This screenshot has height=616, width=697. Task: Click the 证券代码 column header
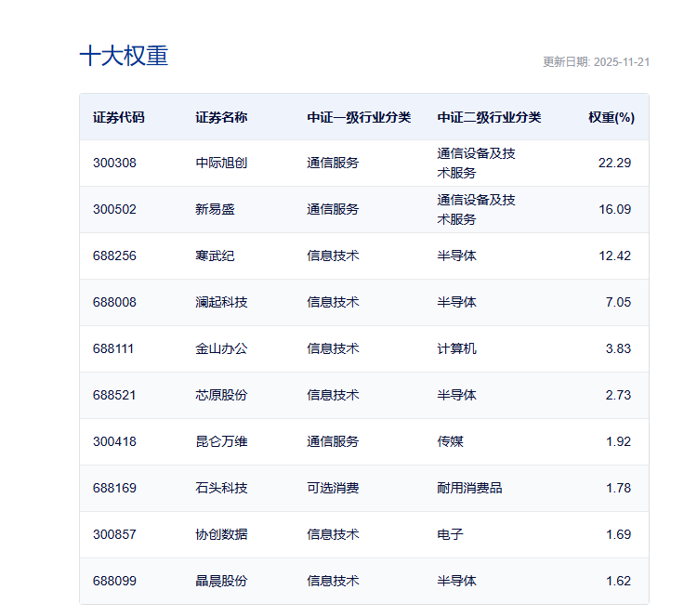tap(119, 117)
